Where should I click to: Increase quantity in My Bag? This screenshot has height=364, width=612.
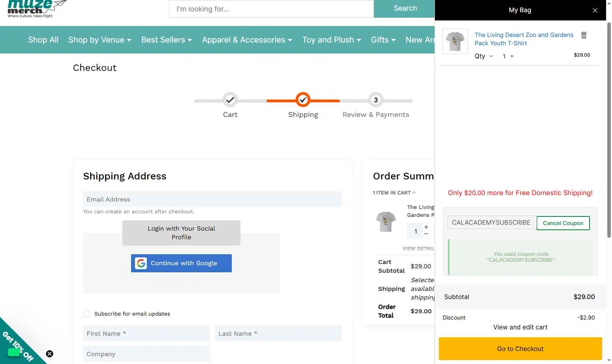[x=512, y=56]
